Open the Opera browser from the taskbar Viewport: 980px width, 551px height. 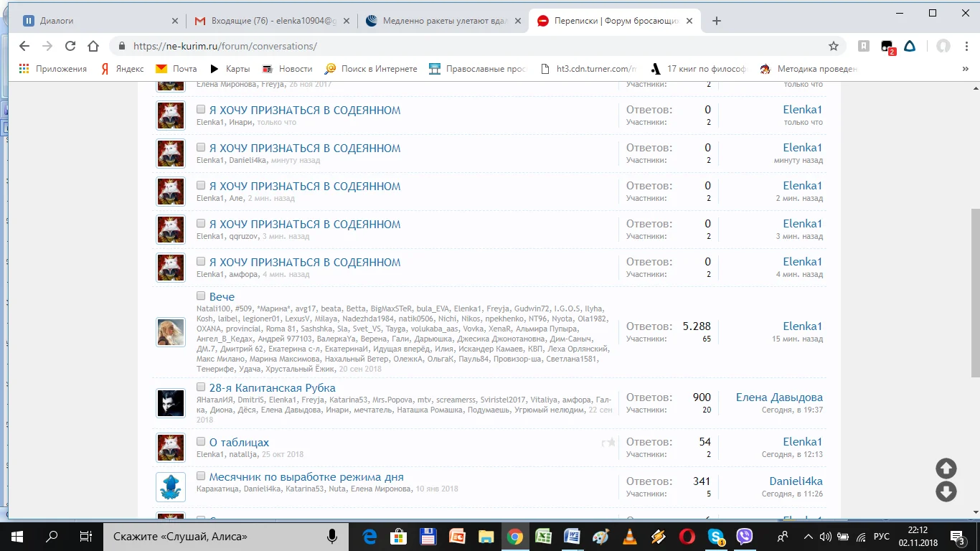pyautogui.click(x=687, y=536)
